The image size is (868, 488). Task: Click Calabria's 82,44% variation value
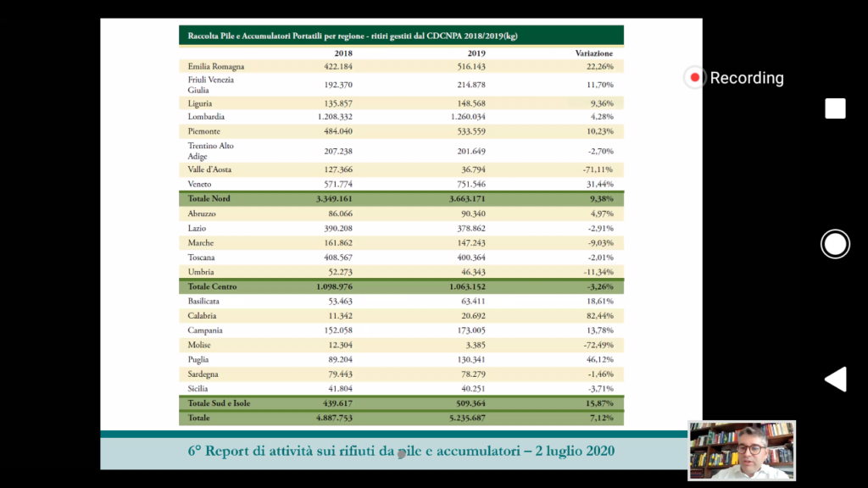click(598, 315)
